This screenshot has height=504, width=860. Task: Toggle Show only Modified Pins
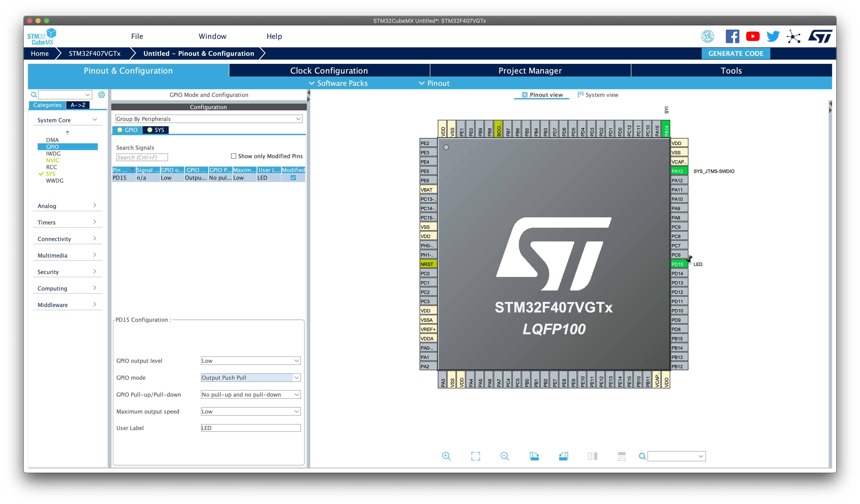(234, 156)
